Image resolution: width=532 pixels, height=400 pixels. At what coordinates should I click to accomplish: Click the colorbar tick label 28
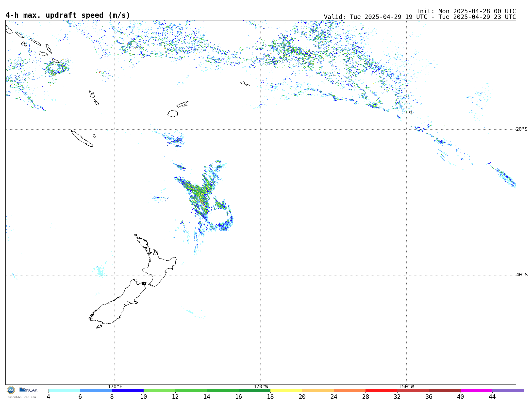[366, 397]
